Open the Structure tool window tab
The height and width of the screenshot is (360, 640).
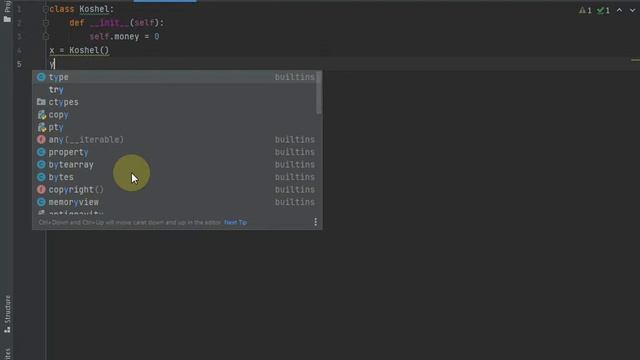click(x=7, y=314)
